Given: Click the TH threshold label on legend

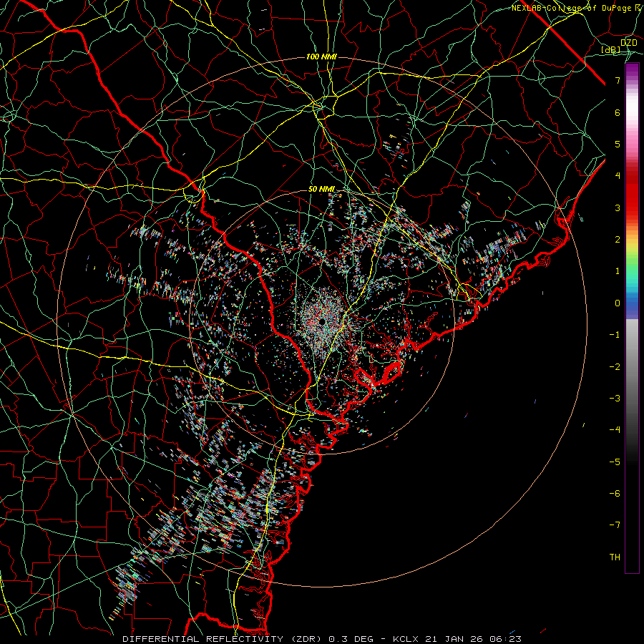Looking at the screenshot, I should 615,557.
